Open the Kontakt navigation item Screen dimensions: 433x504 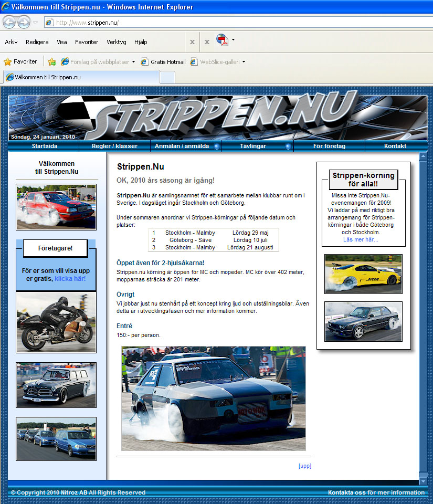(x=395, y=146)
